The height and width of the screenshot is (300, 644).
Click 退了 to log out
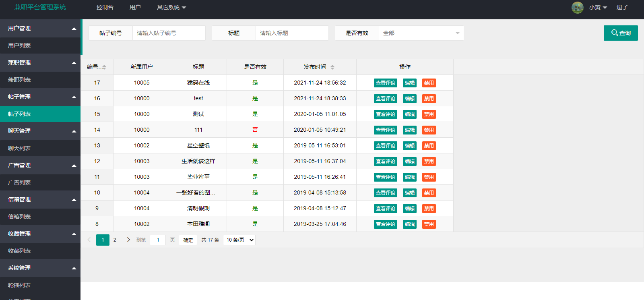pos(622,7)
